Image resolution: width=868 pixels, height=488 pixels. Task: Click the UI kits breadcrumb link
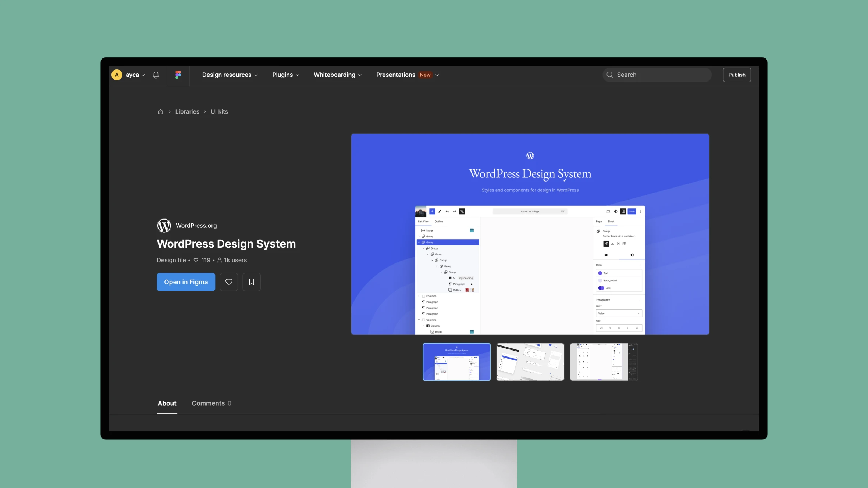pos(219,111)
